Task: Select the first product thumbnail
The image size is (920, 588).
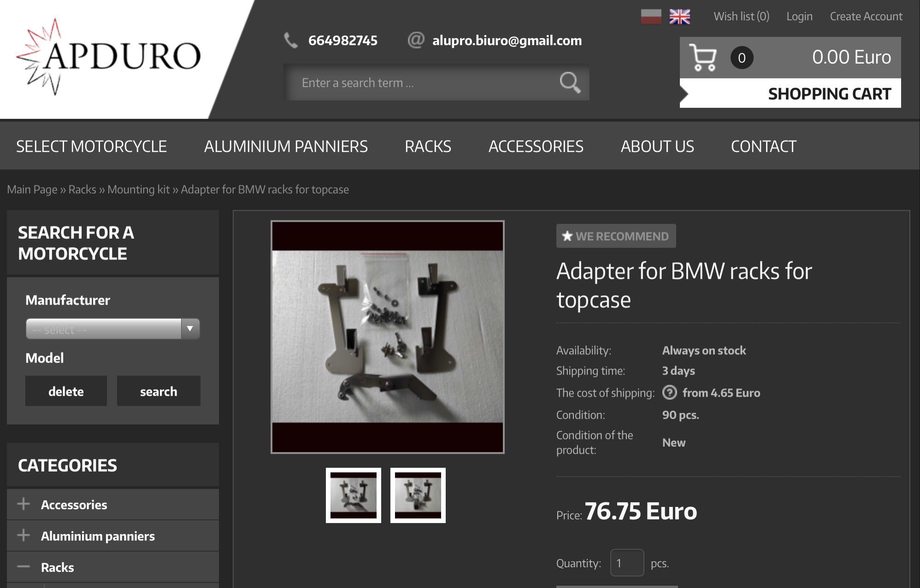Action: pos(354,495)
